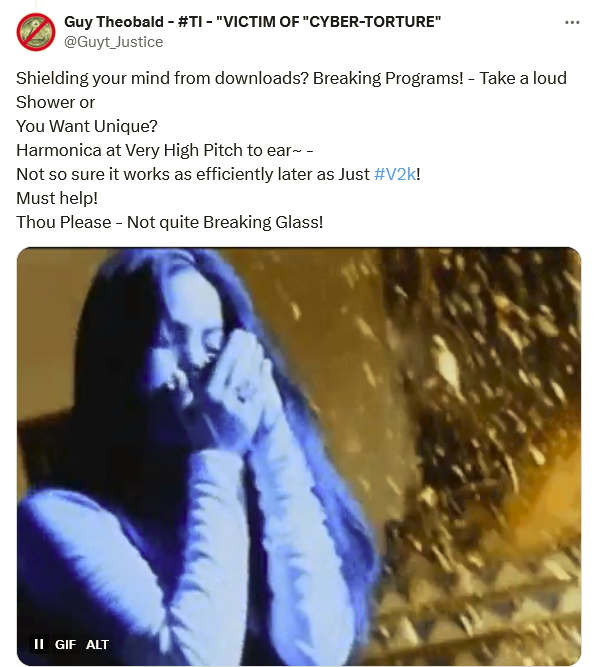
Task: Click the GIF label badge
Action: point(65,644)
